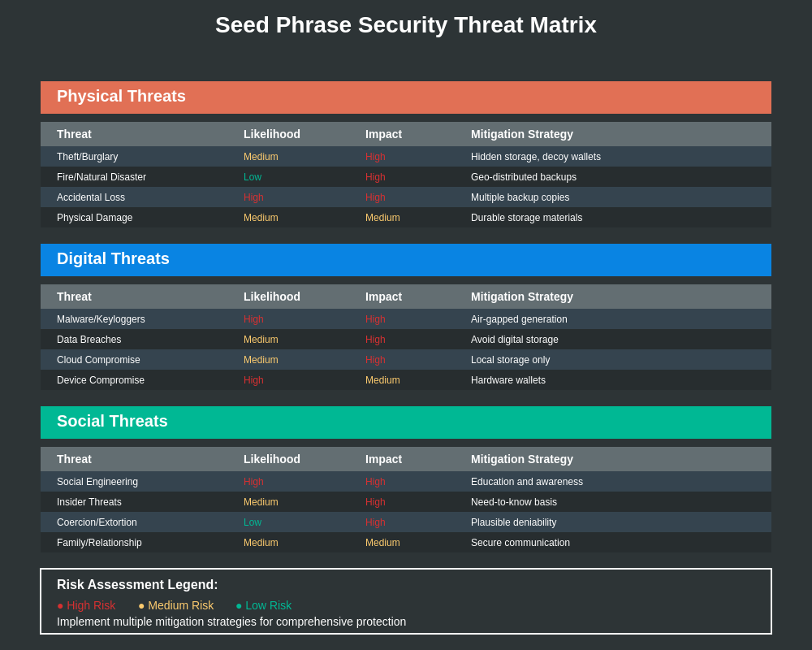Select the Physical Threats section header
The width and height of the screenshot is (812, 650).
tap(405, 97)
